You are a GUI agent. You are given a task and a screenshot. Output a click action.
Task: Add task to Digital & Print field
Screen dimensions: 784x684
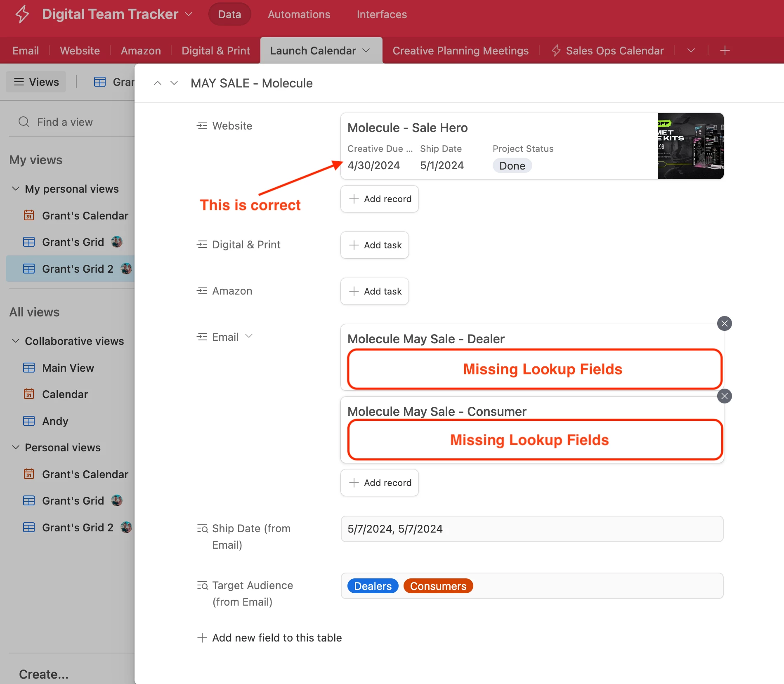click(375, 245)
